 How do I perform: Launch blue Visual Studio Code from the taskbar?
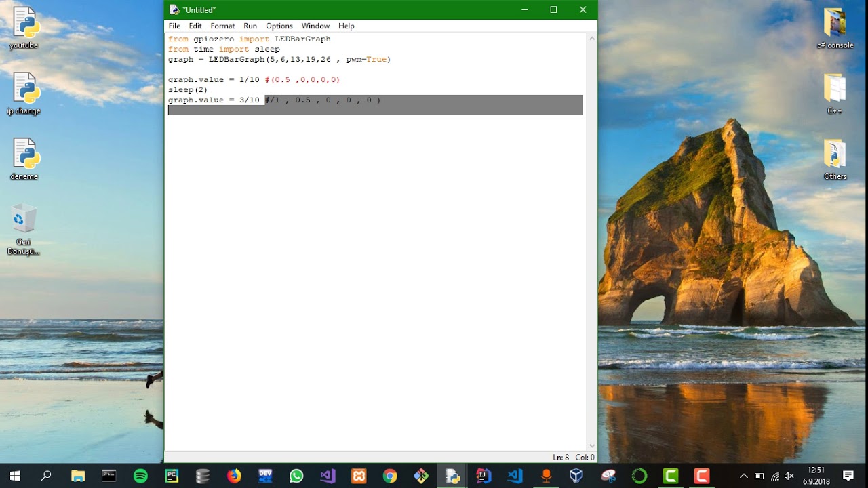click(x=515, y=476)
